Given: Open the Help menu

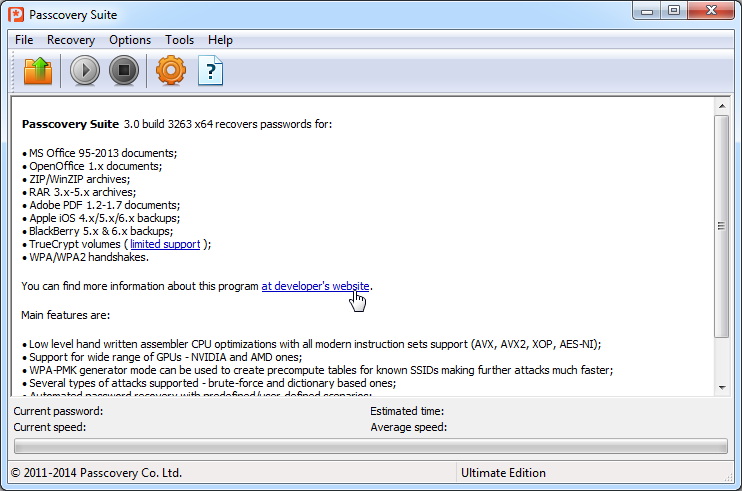Looking at the screenshot, I should [221, 40].
